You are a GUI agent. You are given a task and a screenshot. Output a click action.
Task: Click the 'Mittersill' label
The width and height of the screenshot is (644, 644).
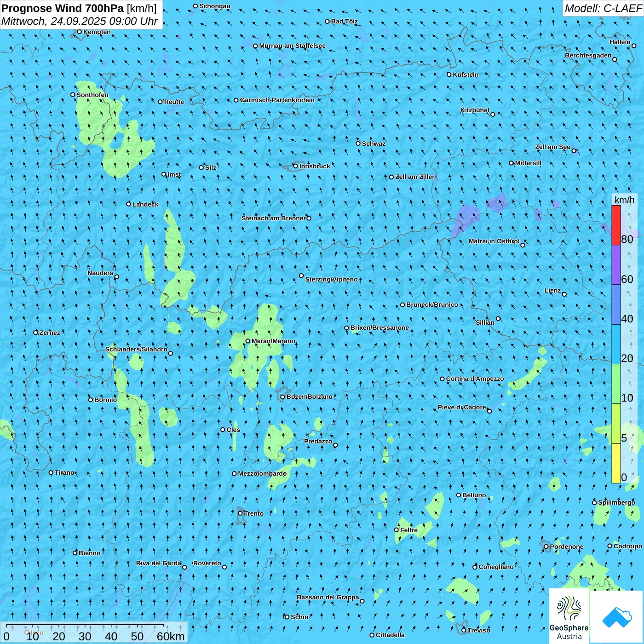(529, 163)
